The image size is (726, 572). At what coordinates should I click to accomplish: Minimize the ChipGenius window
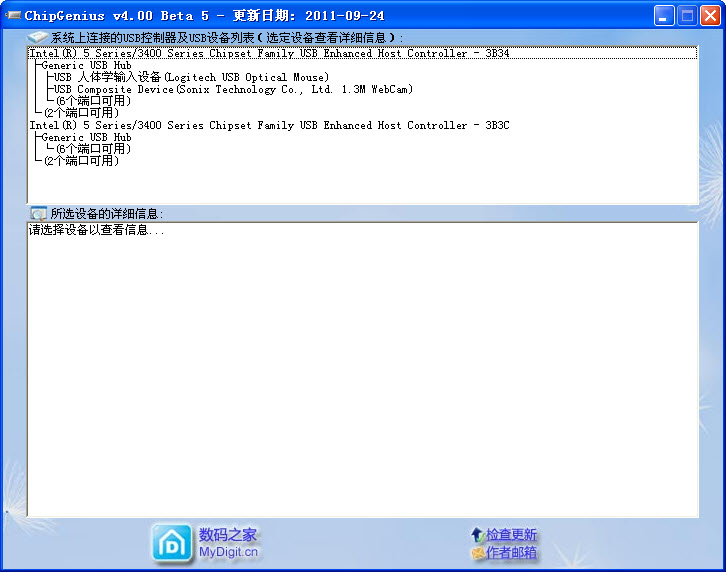pyautogui.click(x=664, y=15)
